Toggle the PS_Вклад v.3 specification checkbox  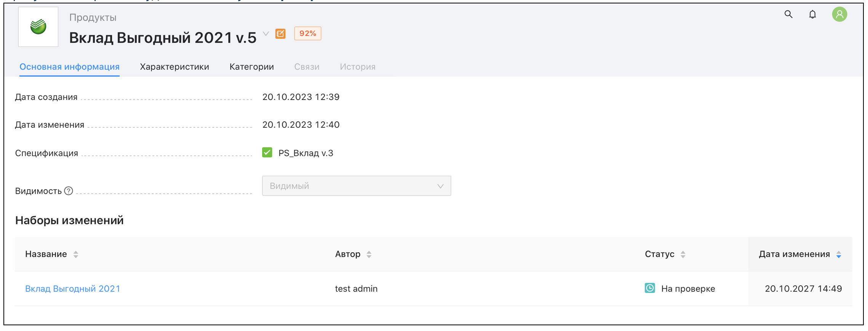tap(267, 153)
